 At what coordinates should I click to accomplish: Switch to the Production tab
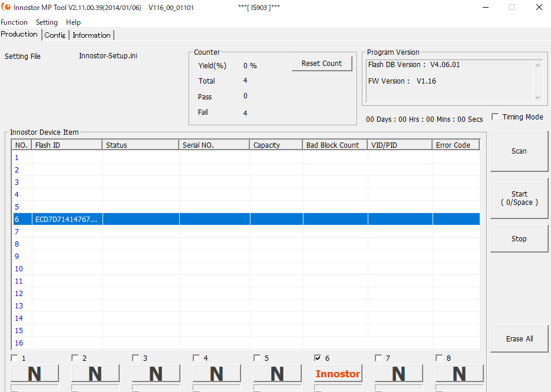coord(19,34)
